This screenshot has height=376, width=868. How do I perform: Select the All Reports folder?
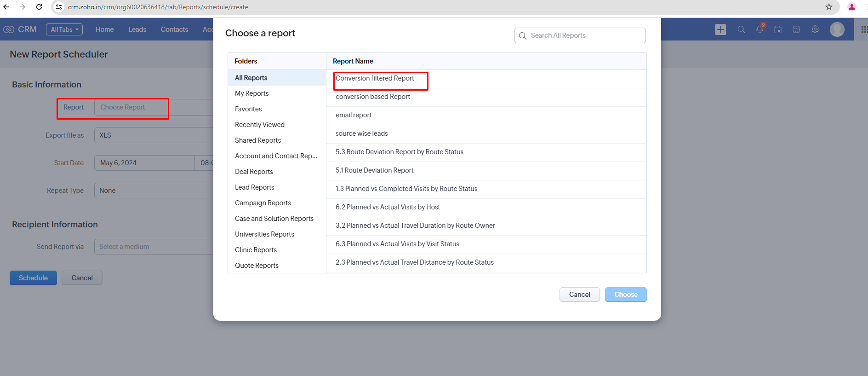coord(277,78)
